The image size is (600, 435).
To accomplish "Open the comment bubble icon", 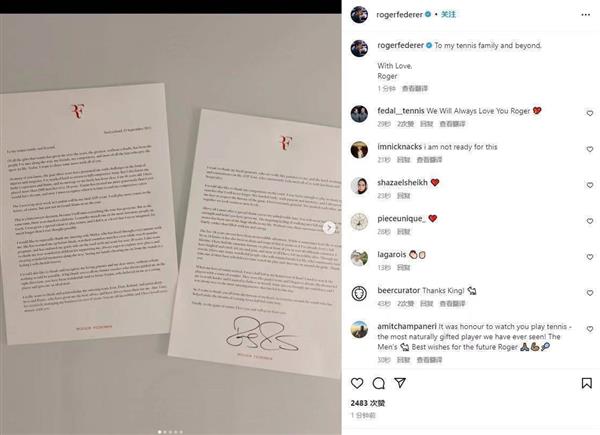I will [378, 383].
